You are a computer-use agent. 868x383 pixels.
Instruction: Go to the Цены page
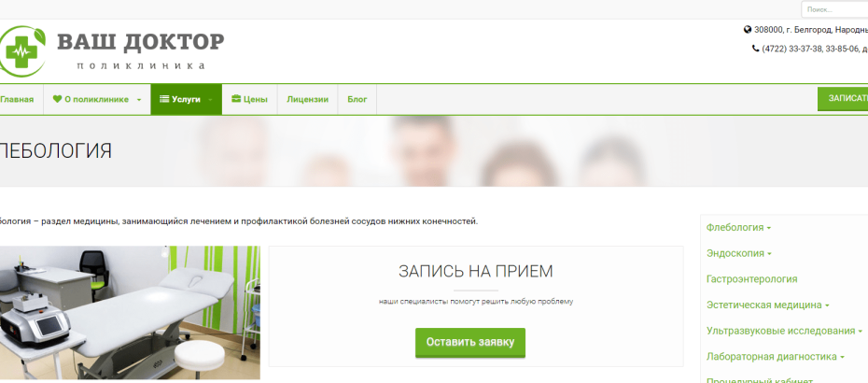pos(249,100)
